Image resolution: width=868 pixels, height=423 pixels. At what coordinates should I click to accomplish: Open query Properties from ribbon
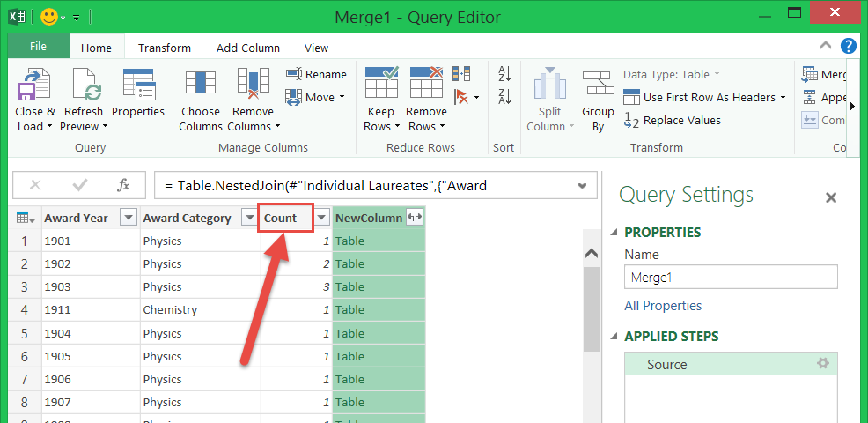pos(138,86)
